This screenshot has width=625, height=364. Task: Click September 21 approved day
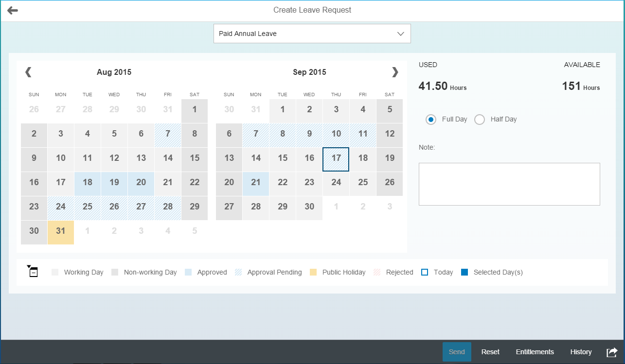pyautogui.click(x=256, y=184)
